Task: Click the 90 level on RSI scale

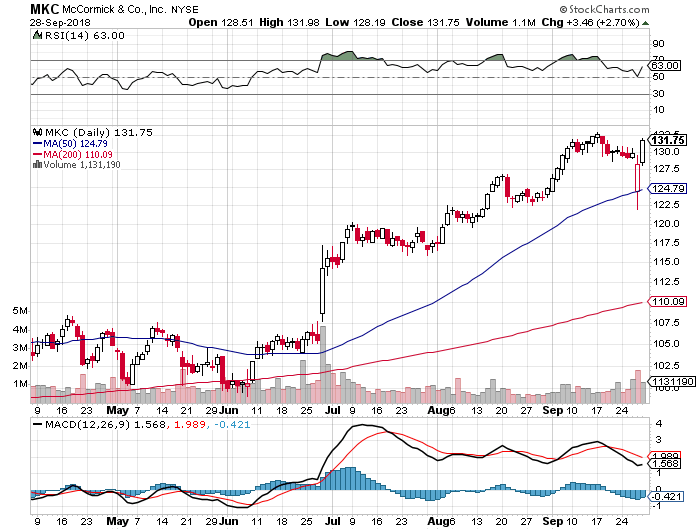Action: 659,44
